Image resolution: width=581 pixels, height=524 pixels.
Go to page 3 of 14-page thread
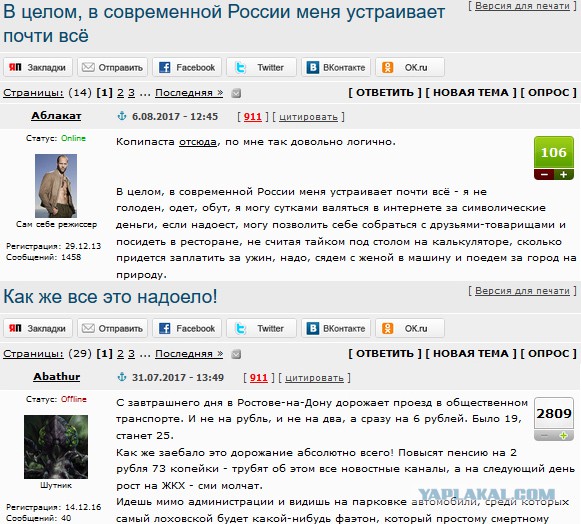(x=132, y=93)
